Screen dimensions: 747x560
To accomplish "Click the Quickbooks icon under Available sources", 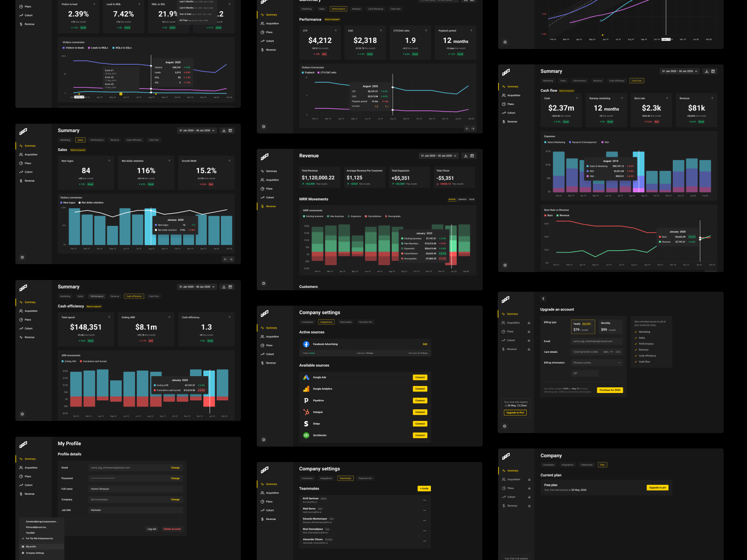I will coord(306,435).
